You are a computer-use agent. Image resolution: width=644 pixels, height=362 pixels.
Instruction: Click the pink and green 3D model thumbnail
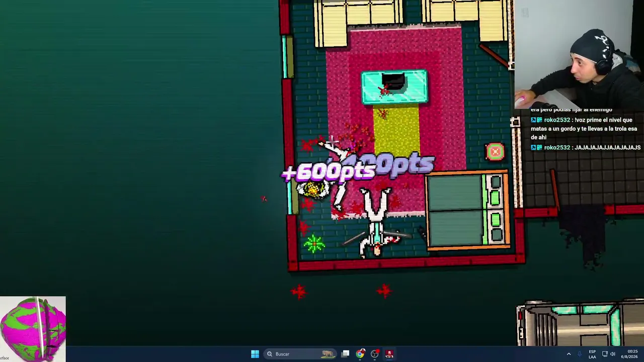(33, 329)
